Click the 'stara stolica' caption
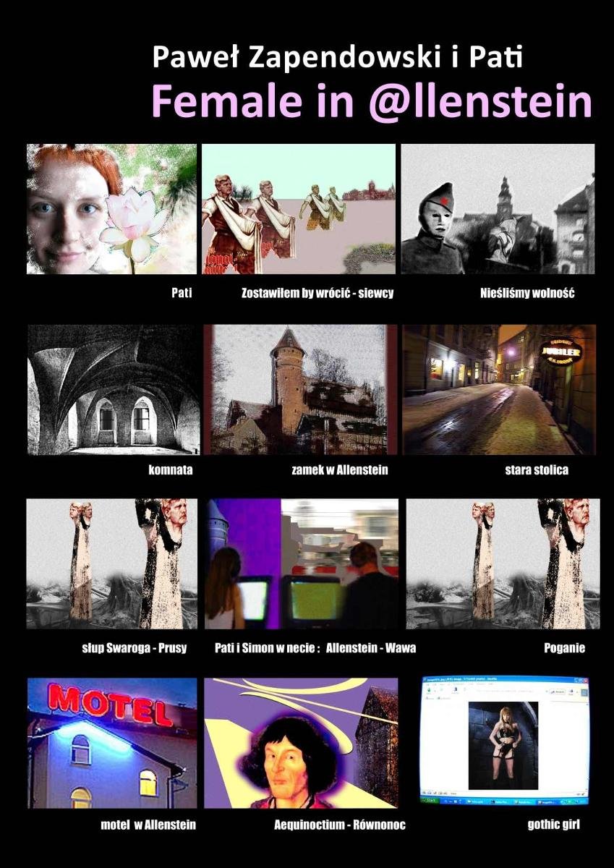Screen dimensions: 614x868 tap(536, 470)
